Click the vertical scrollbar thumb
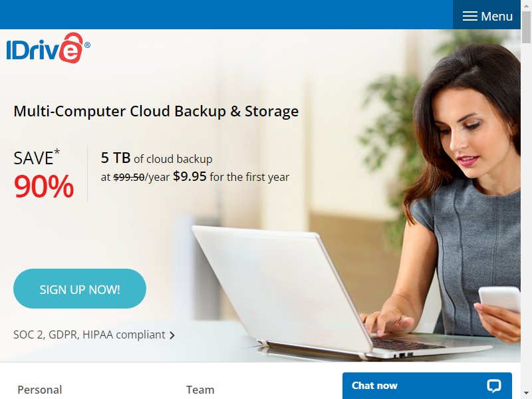Image resolution: width=532 pixels, height=399 pixels. click(x=526, y=27)
